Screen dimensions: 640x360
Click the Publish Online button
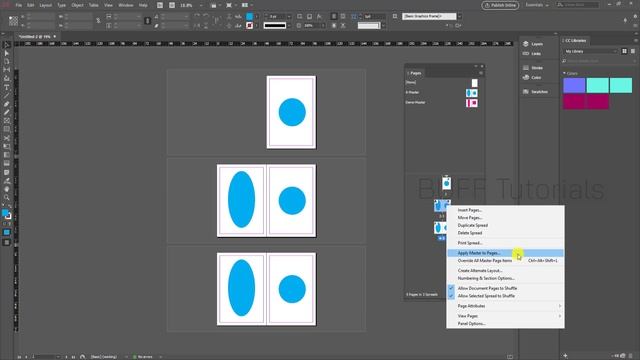pos(500,5)
